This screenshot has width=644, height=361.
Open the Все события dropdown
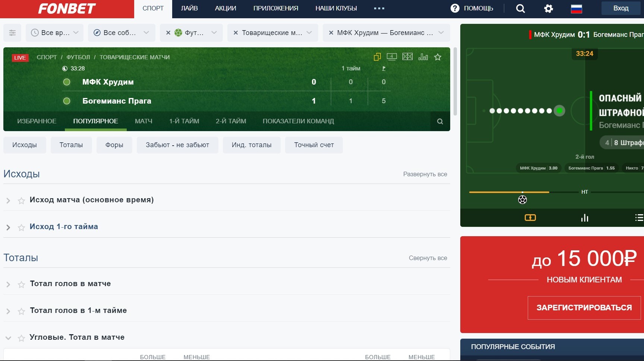121,33
